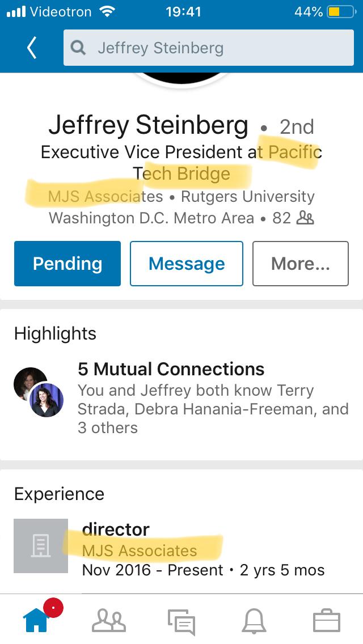Tap the connections count people icon
The width and height of the screenshot is (363, 644).
click(305, 218)
